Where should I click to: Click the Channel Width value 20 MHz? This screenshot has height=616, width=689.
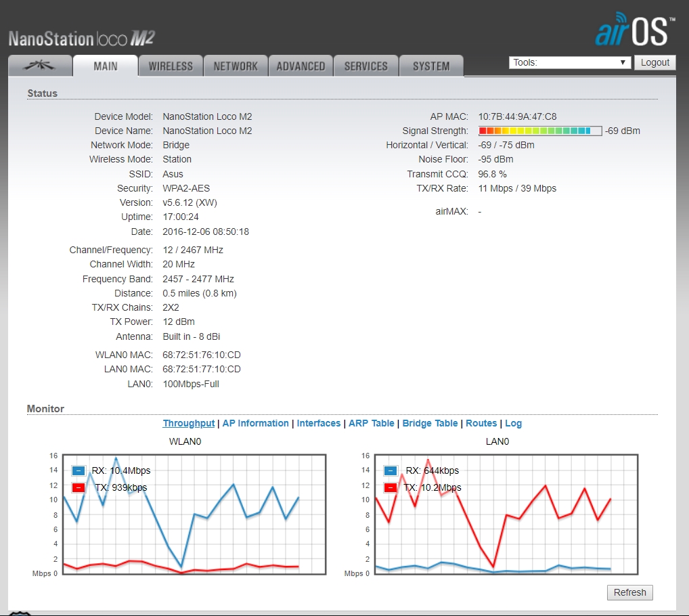coord(179,264)
